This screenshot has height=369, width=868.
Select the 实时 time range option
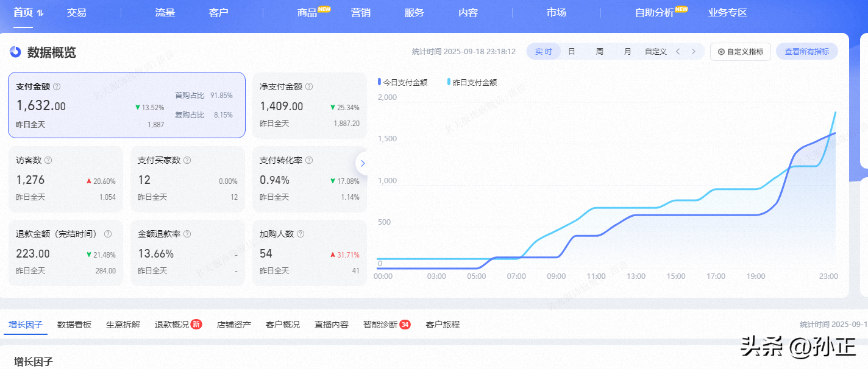point(543,52)
